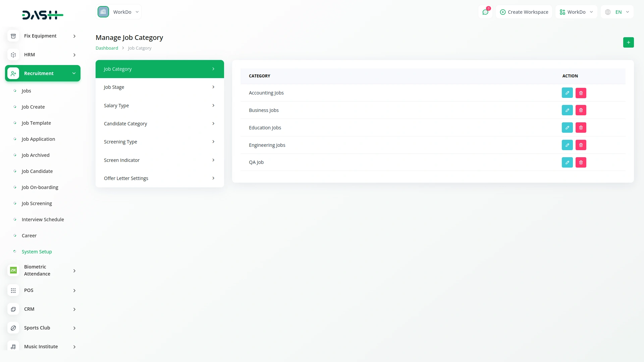Open Job Application in the sidebar

[x=38, y=139]
